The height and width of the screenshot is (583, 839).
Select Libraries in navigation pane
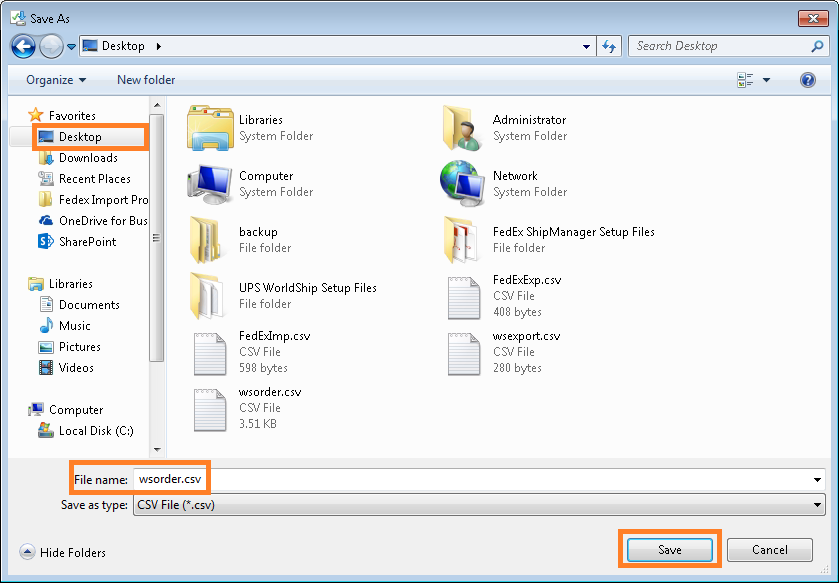[x=60, y=283]
